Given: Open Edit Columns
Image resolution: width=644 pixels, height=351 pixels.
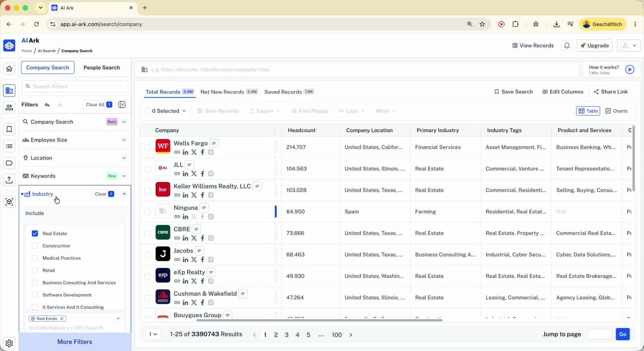Looking at the screenshot, I should click(563, 92).
